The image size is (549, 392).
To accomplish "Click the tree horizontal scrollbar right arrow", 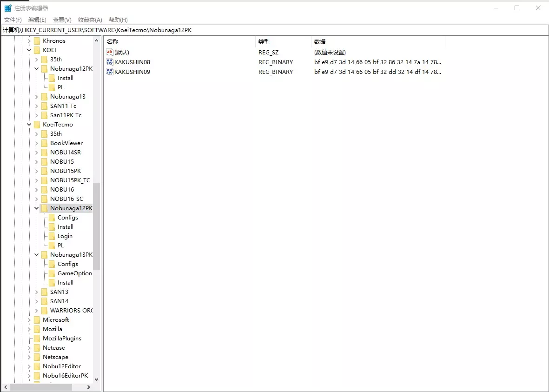I will 89,387.
